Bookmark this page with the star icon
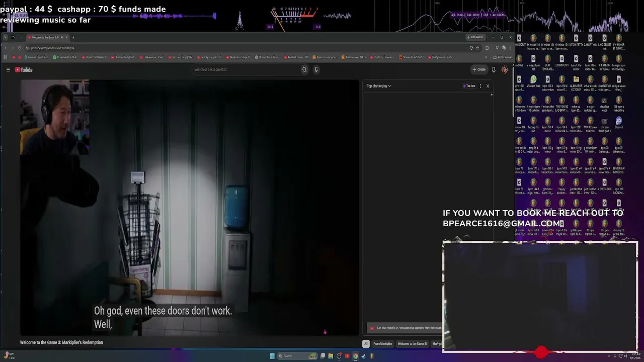The image size is (644, 362). [477, 48]
